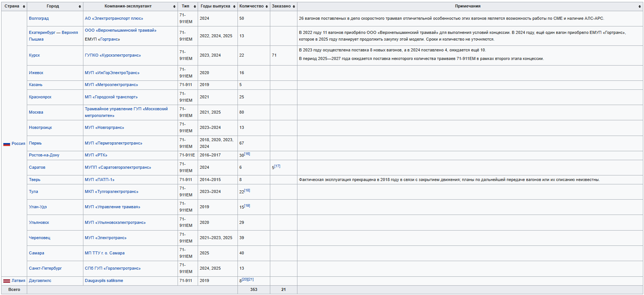Screen dimensions: 644x295
Task: Click the ordered value 71 for Курск
Action: click(274, 55)
